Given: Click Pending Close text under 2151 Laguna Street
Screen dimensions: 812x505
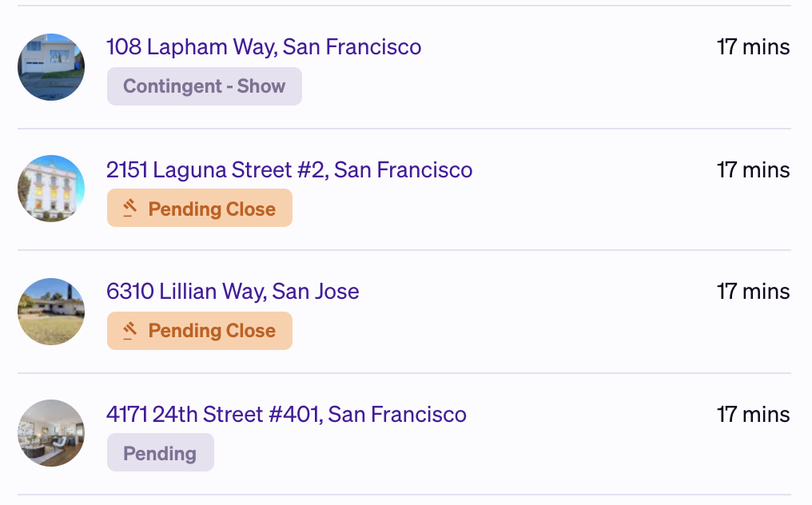Looking at the screenshot, I should click(212, 209).
